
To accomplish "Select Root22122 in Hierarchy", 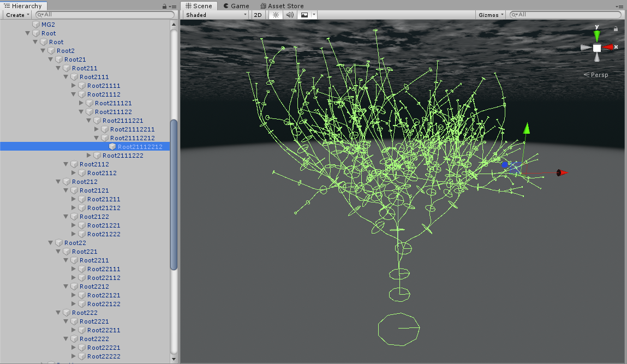I will (104, 304).
